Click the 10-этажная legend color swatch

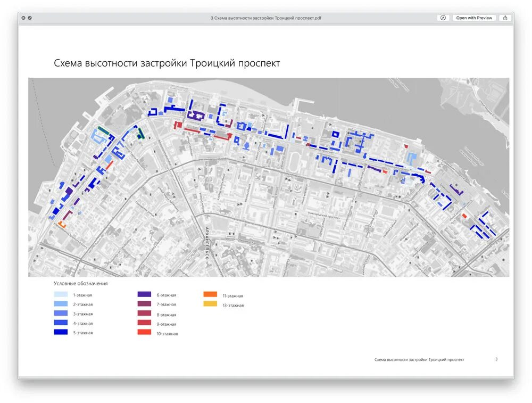[x=144, y=332]
